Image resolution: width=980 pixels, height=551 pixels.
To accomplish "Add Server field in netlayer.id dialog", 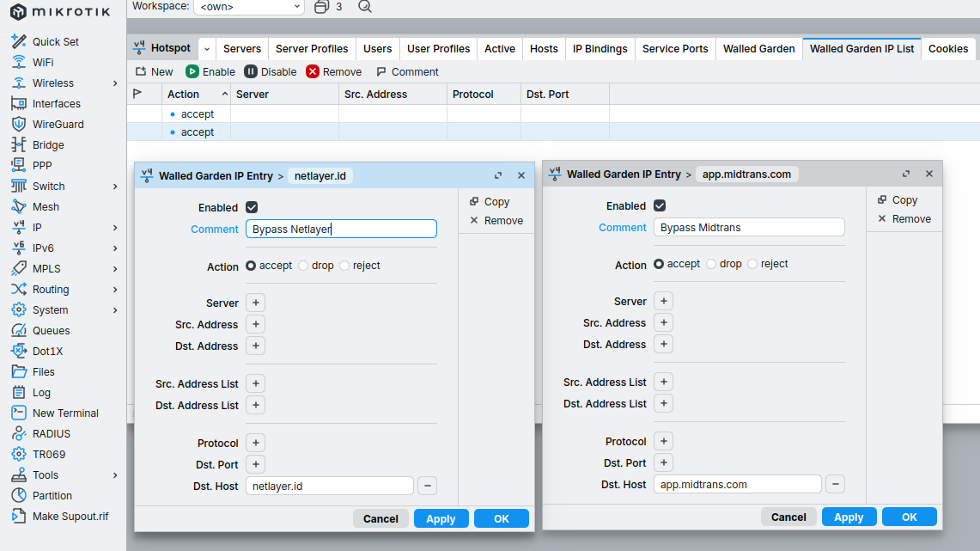I will pyautogui.click(x=256, y=303).
